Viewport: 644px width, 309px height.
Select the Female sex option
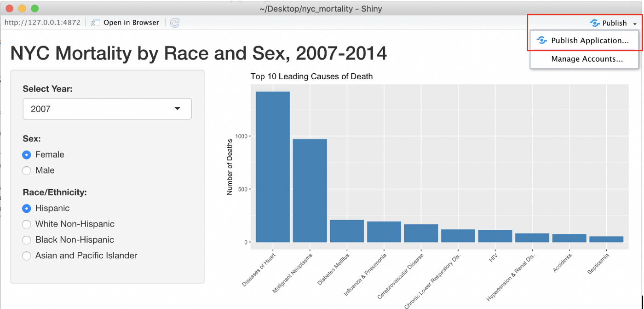coord(27,155)
